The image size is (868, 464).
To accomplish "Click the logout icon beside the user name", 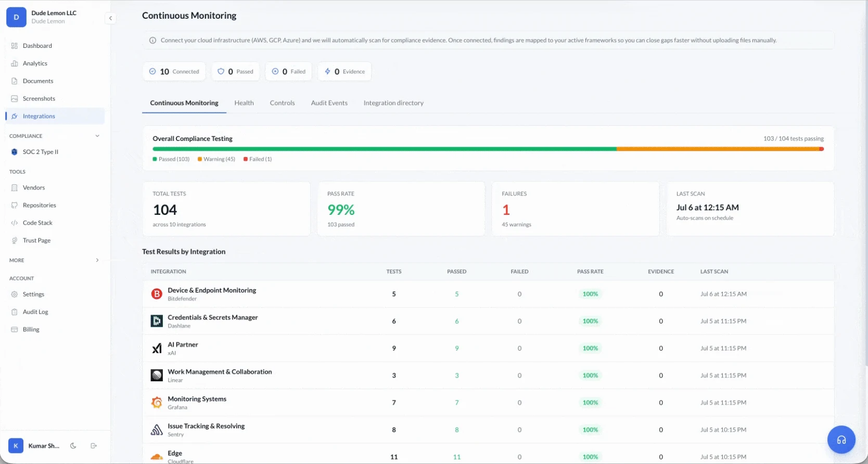I will tap(94, 446).
